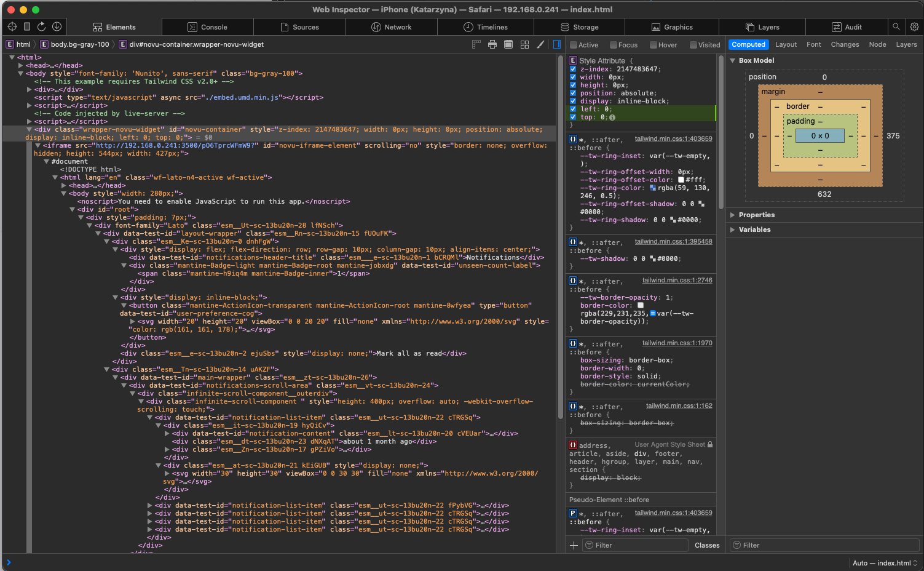Expand the Variables section
924x571 pixels.
tap(732, 229)
